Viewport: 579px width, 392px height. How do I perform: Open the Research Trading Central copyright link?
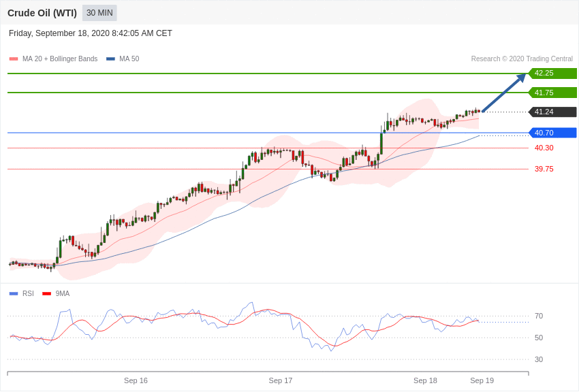click(522, 59)
